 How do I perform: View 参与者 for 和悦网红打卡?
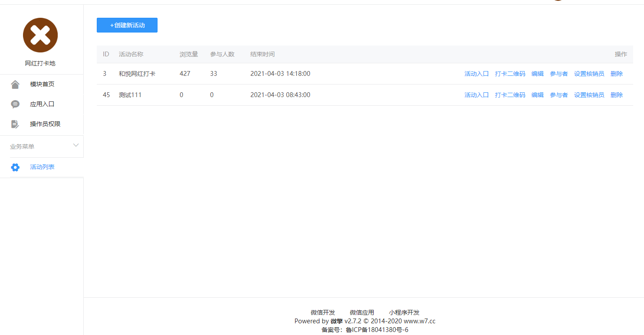click(559, 74)
